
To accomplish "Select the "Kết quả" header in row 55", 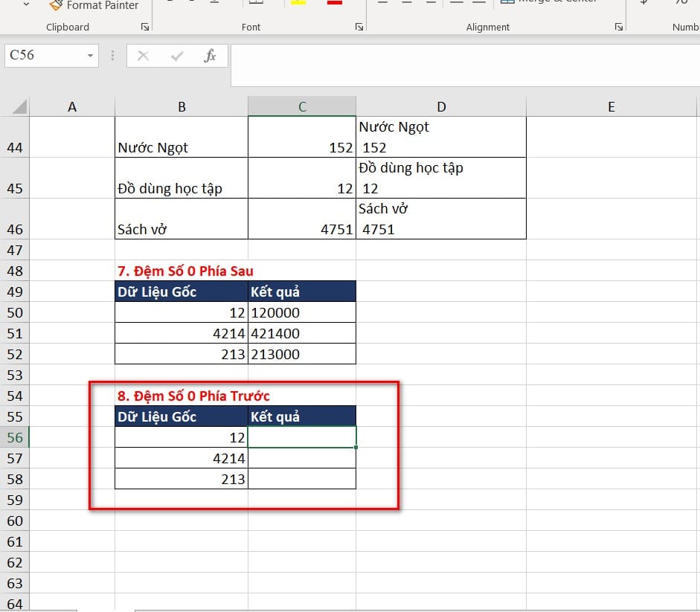I will coord(302,416).
